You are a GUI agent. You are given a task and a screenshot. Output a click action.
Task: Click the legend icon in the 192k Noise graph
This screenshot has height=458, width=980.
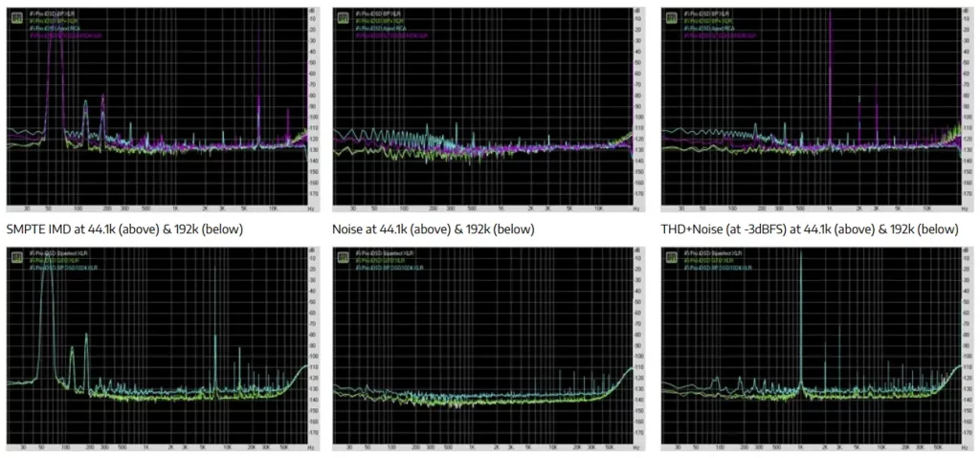[x=343, y=257]
